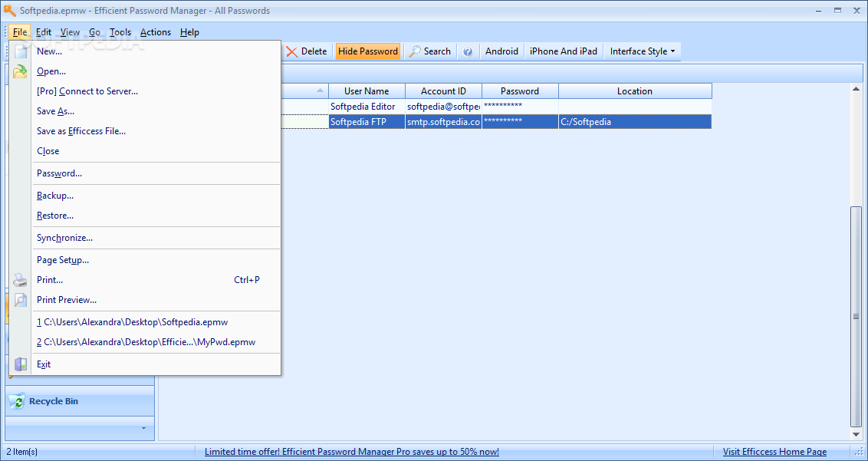Sort by User Name column header
This screenshot has width=868, height=461.
367,91
